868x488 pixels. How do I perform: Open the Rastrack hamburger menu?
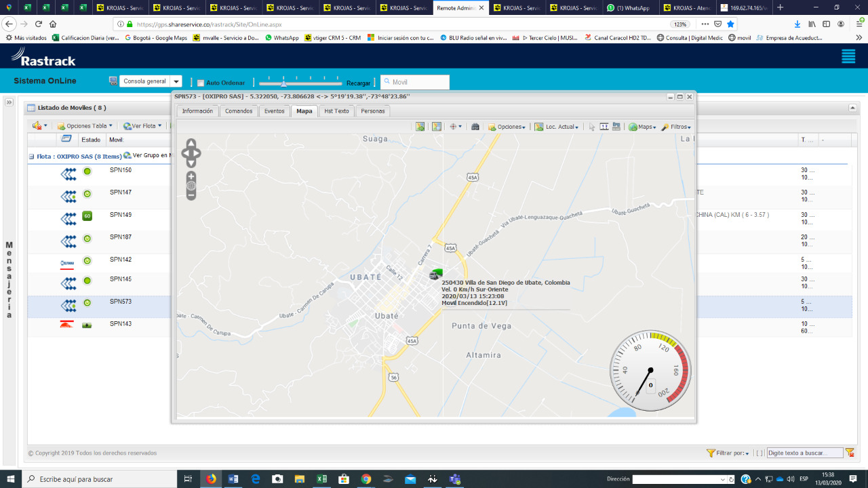click(x=848, y=56)
